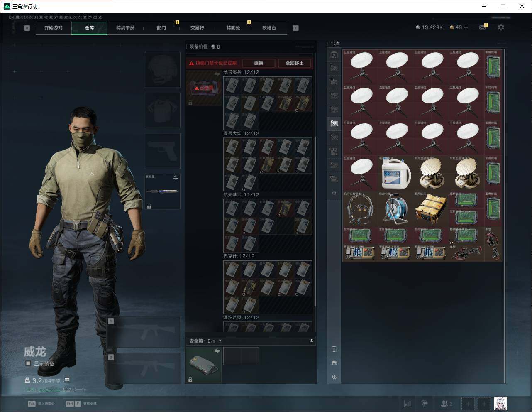
Task: Open the bar-chart stats icon in the bottom bar
Action: [x=408, y=404]
